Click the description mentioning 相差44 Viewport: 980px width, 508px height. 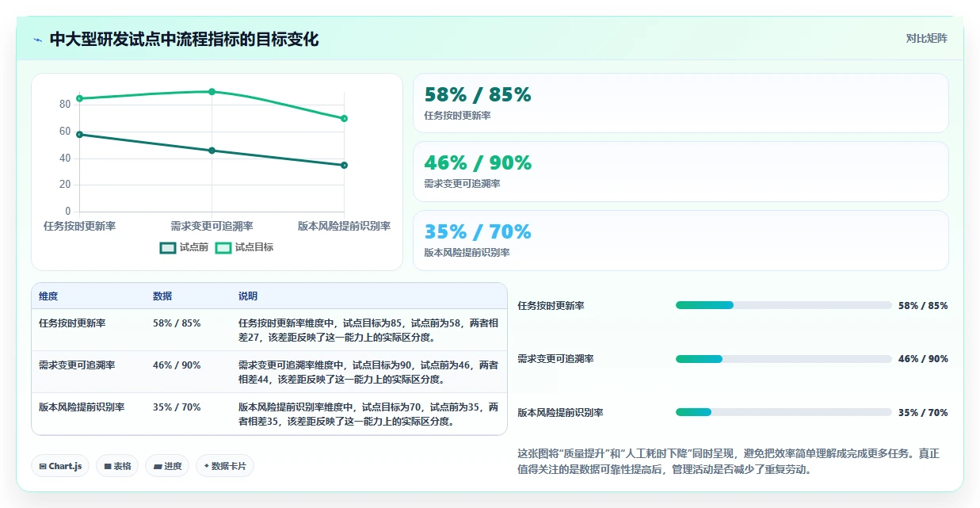(368, 372)
